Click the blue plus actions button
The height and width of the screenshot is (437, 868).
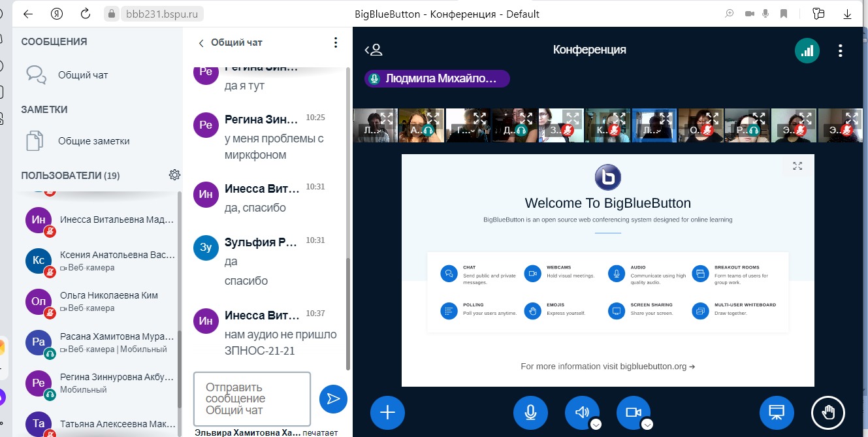click(x=388, y=412)
